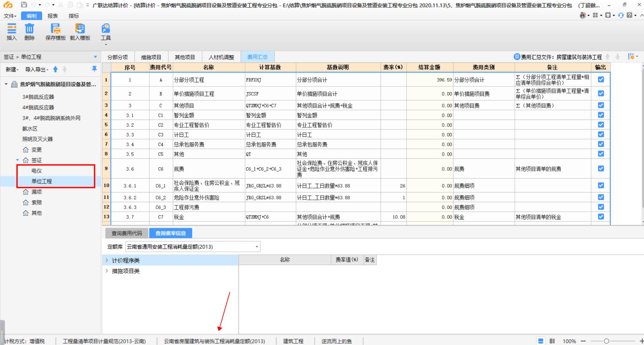Click the 名称 column header in fee table
The image size is (644, 345).
click(208, 68)
